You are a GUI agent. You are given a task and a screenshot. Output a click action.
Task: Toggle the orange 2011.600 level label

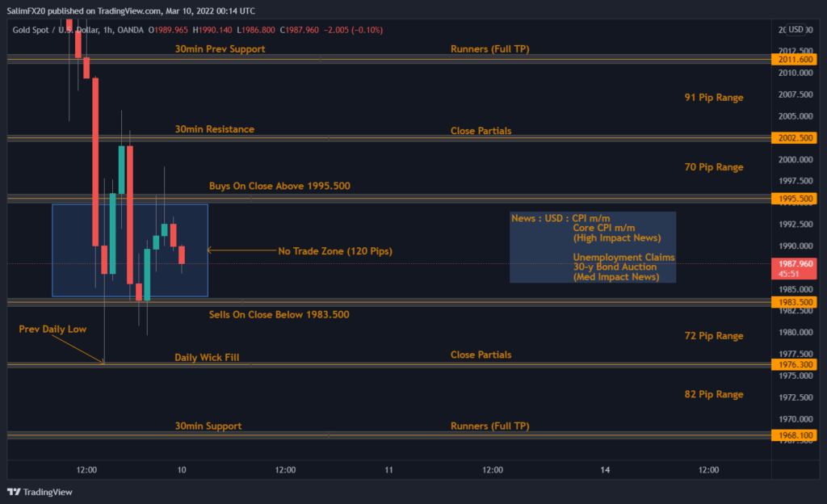[x=795, y=59]
